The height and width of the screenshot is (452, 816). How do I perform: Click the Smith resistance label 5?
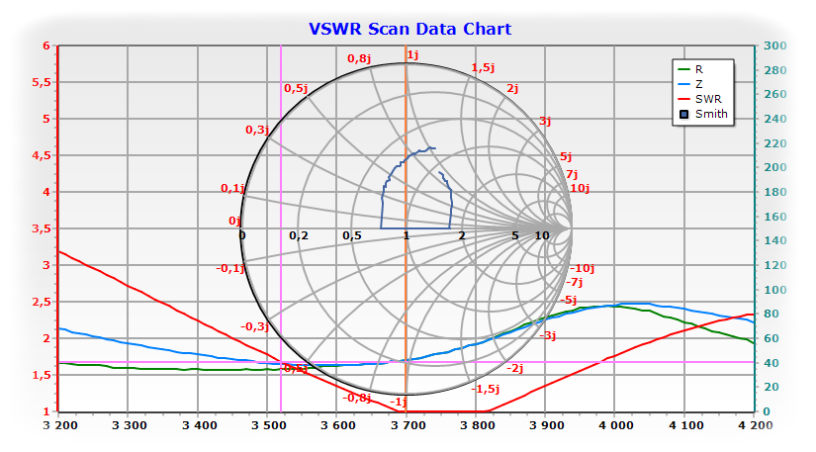pyautogui.click(x=515, y=236)
